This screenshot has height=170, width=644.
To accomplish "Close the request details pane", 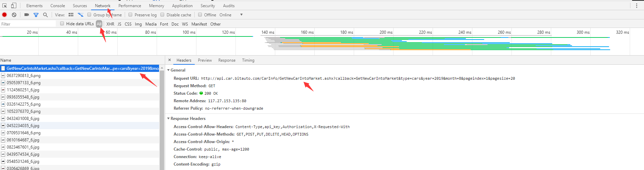I will [170, 60].
